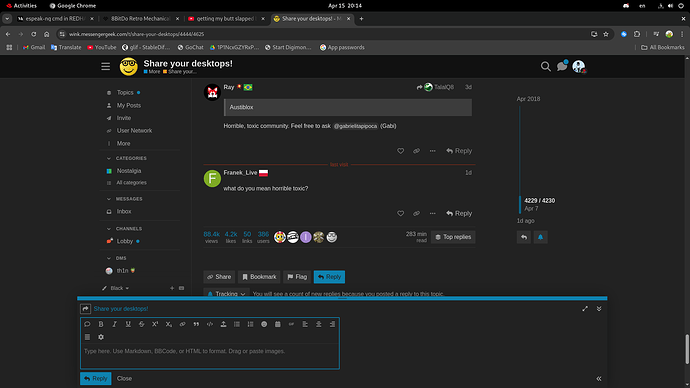Image resolution: width=690 pixels, height=388 pixels.
Task: Click the page vertical scrollbar thumb
Action: click(x=686, y=349)
